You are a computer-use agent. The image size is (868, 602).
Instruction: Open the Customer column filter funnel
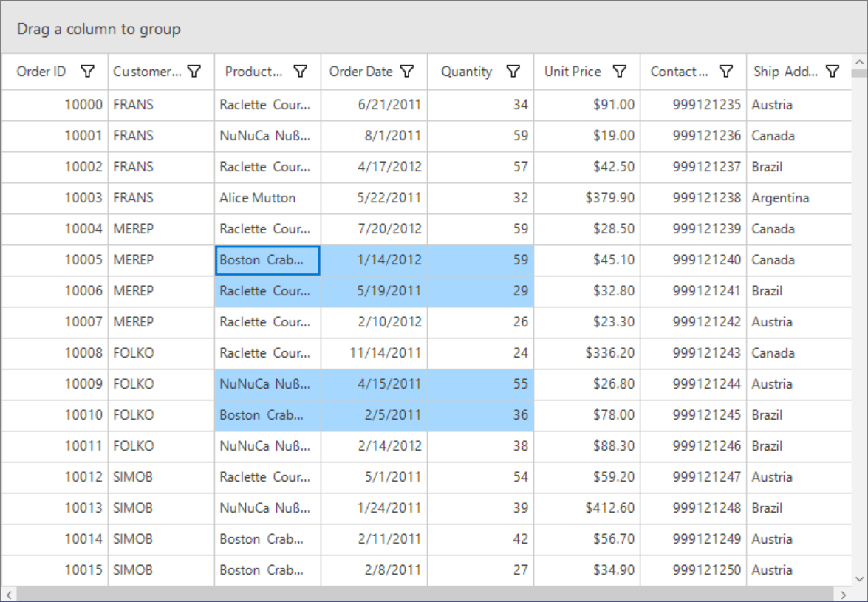point(194,72)
